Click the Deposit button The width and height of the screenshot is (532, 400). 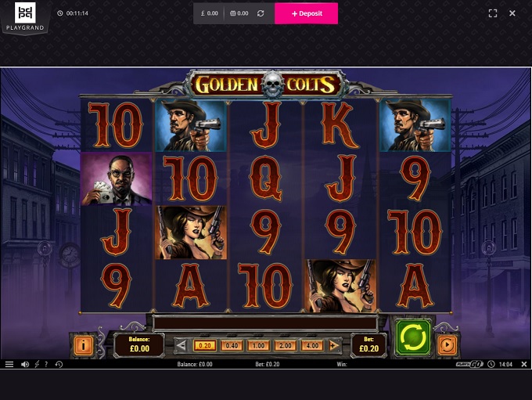point(306,13)
